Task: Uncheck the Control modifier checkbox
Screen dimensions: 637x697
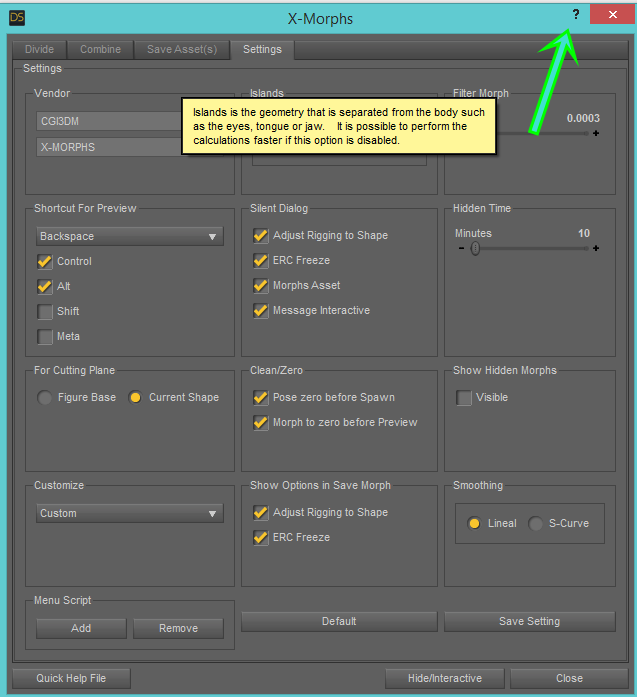Action: pos(44,261)
